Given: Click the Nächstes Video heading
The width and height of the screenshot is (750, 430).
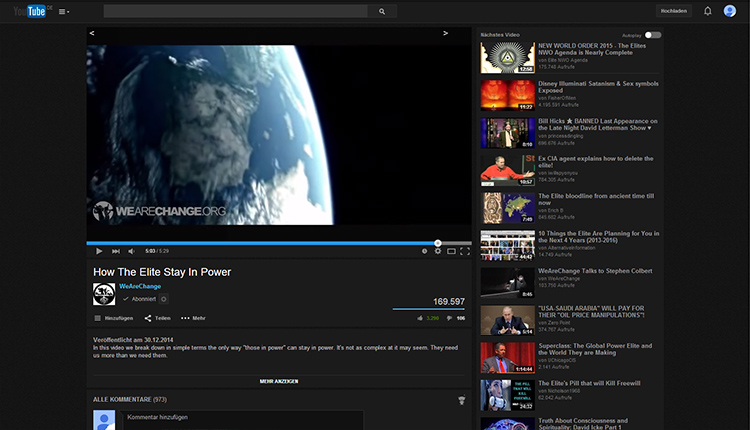Looking at the screenshot, I should coord(500,34).
